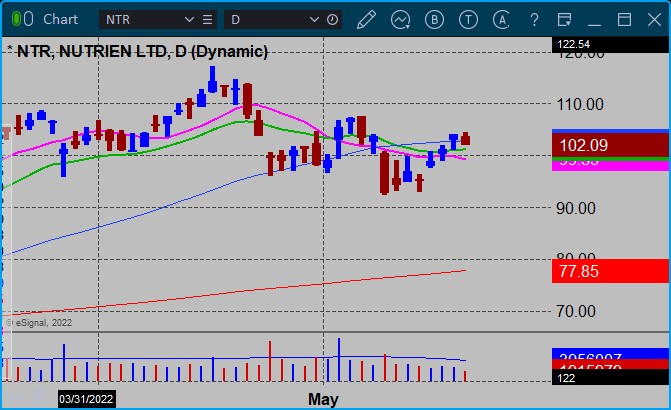Click the second empty link indicator icon
671x410 pixels.
tap(28, 19)
